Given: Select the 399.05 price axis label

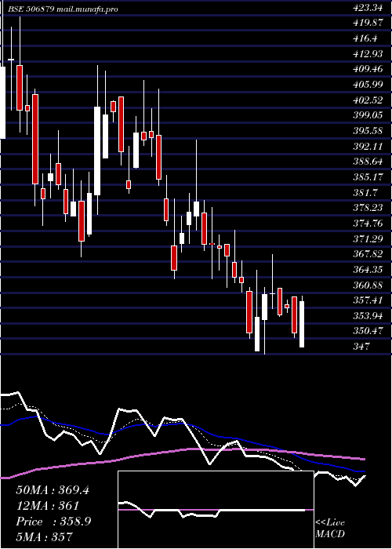Looking at the screenshot, I should click(368, 115).
